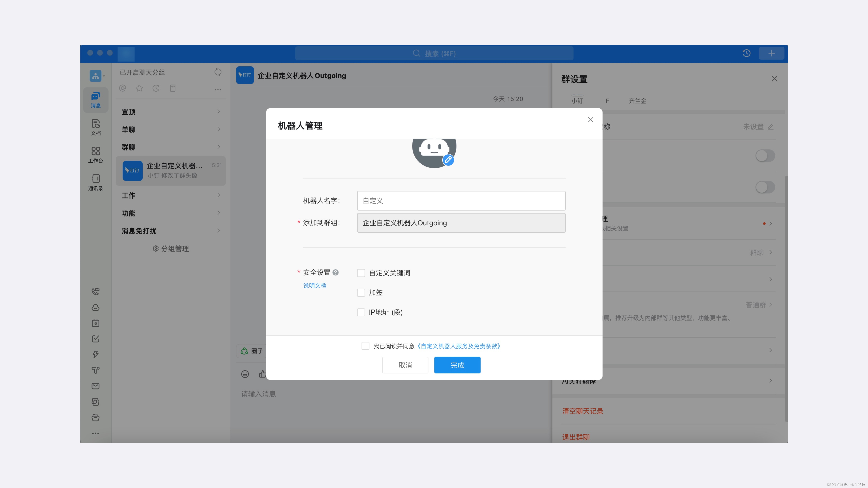Screen dimensions: 868x488
Task: Click the security settings help question icon
Action: click(335, 272)
